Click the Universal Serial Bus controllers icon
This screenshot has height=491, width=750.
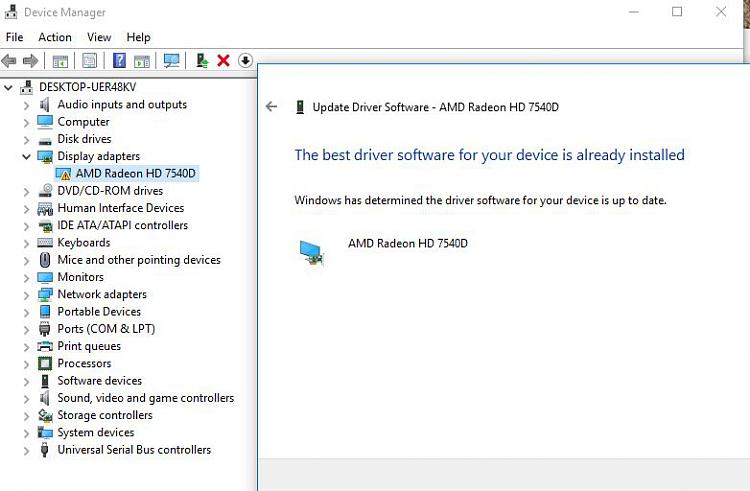[44, 450]
